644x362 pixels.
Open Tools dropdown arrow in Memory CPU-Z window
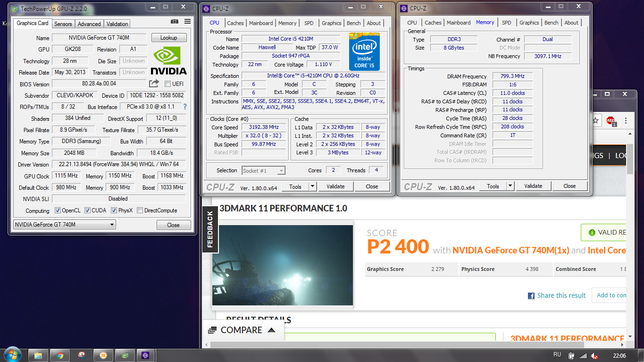click(x=510, y=186)
